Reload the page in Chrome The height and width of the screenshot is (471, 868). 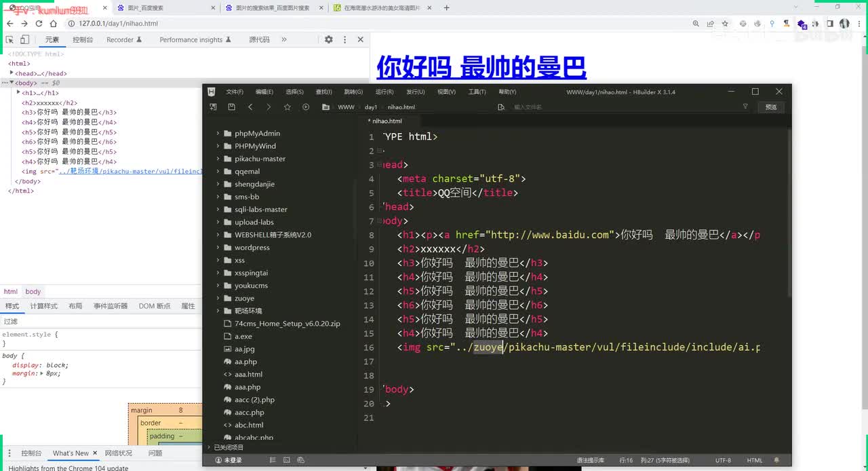point(39,23)
